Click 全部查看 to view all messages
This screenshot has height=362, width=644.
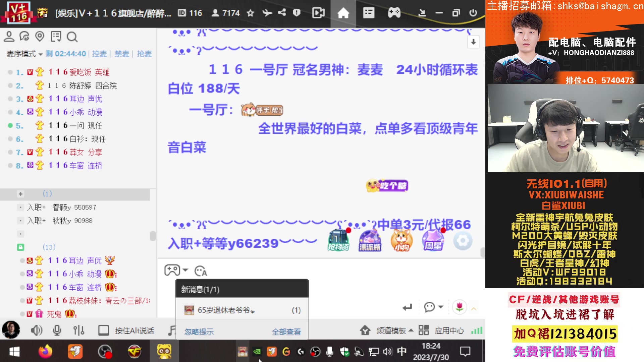click(x=286, y=332)
